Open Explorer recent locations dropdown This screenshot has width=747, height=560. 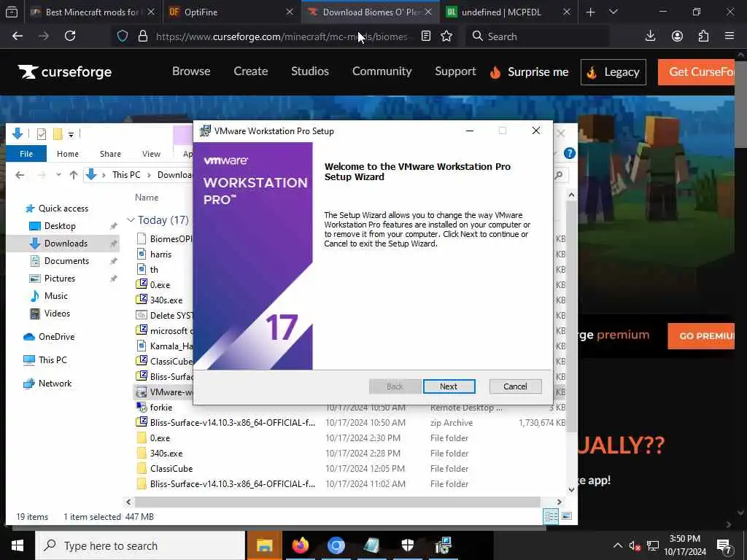point(58,175)
